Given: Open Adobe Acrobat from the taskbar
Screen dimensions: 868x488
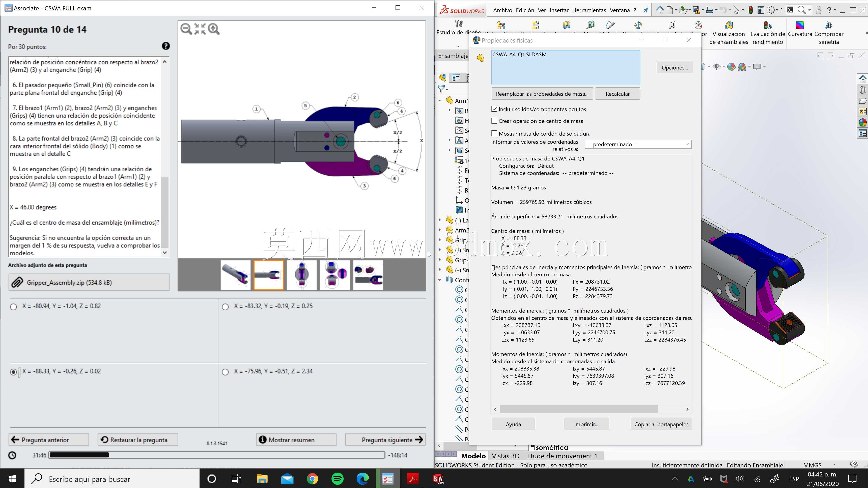Looking at the screenshot, I should pyautogui.click(x=413, y=478).
